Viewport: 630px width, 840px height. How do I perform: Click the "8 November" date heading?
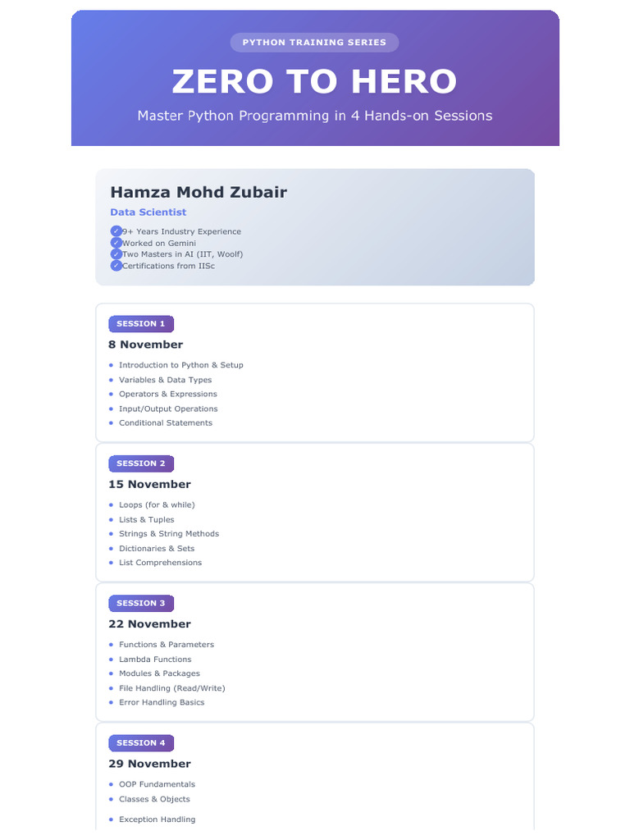pos(146,345)
